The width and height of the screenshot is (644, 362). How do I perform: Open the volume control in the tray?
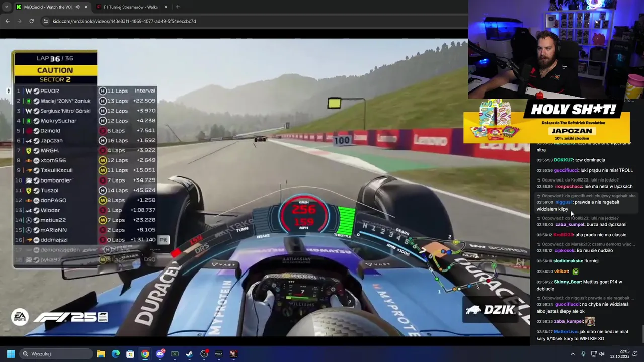coord(602,354)
